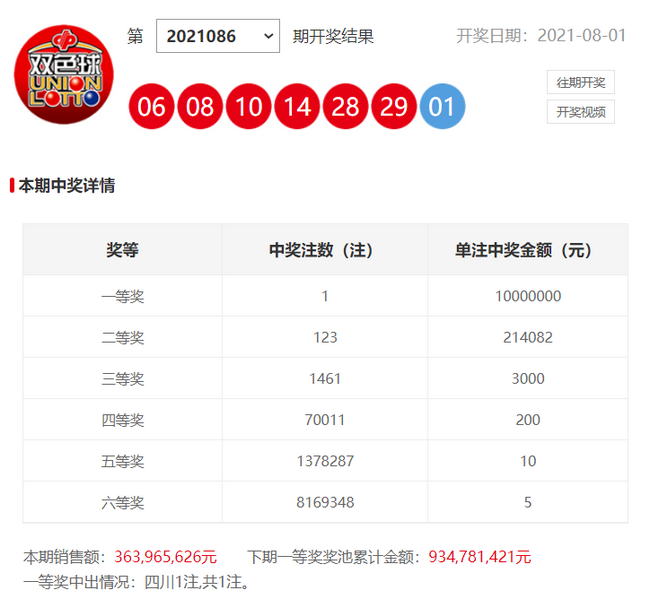
Task: Click the 单注中奖金额（元） column header
Action: click(527, 250)
